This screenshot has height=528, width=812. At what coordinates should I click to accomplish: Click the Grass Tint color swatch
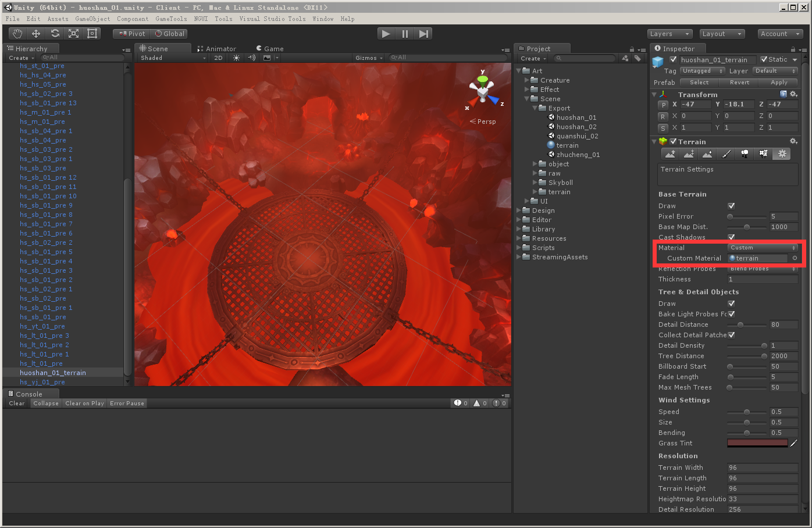pos(757,443)
